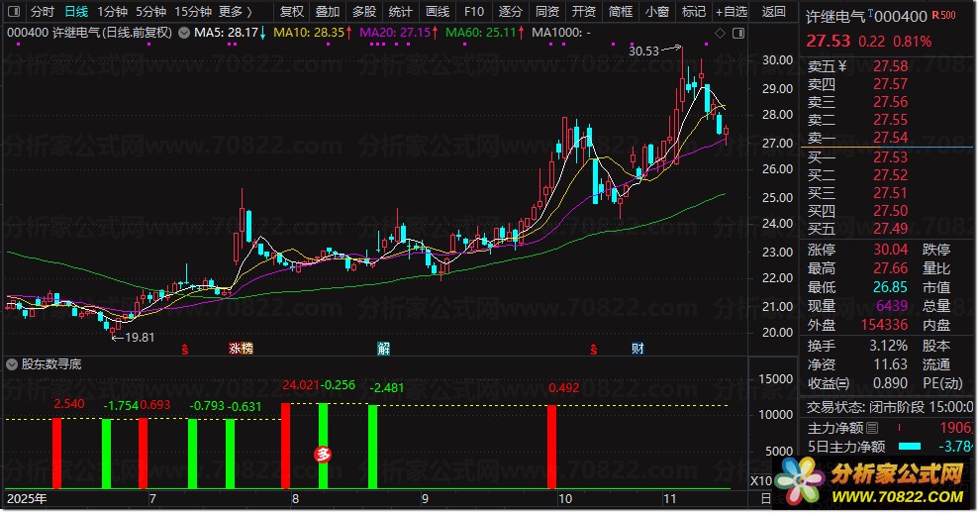Viewport: 980px width, 513px height.
Task: Switch to the 分时 intraday tab
Action: tap(43, 11)
